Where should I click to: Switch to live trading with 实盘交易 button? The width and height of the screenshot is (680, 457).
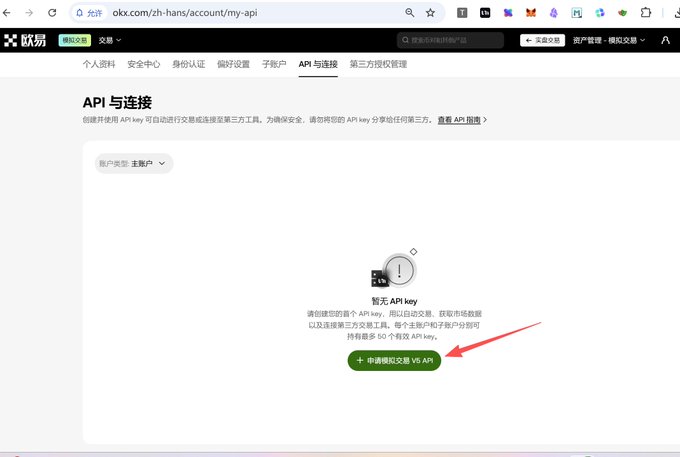543,40
